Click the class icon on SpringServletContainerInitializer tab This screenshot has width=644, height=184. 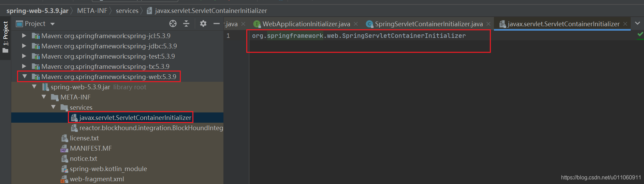[369, 24]
